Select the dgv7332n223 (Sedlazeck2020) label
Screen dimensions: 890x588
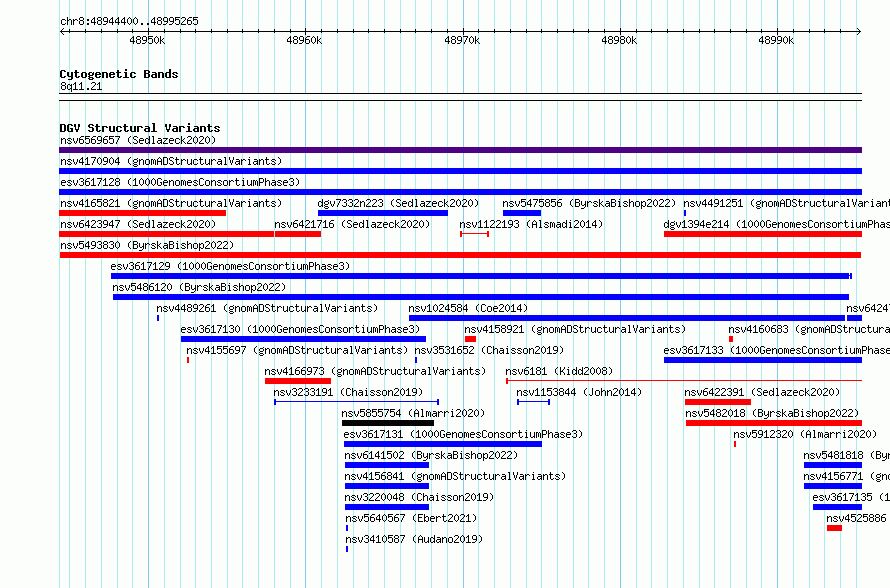point(398,203)
